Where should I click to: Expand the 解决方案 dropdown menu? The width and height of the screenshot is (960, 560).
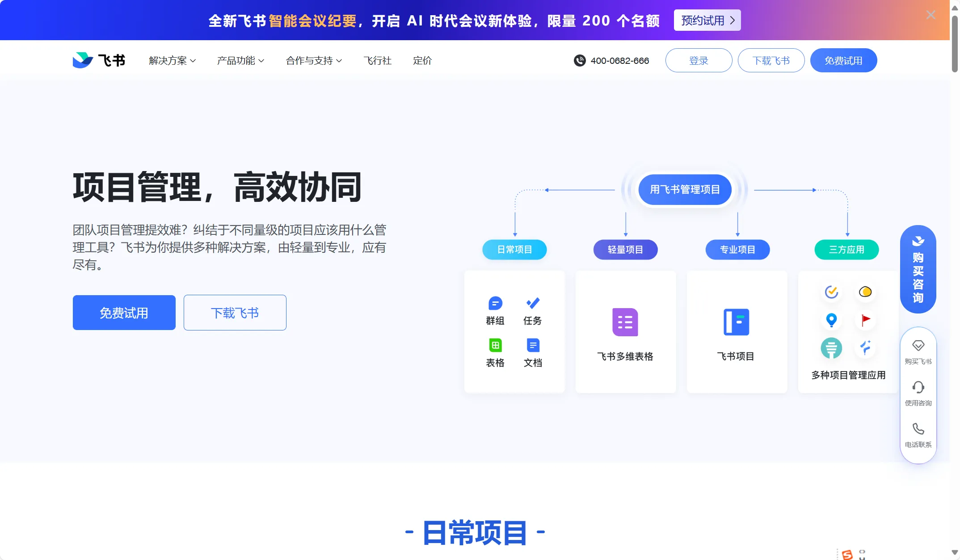[173, 61]
